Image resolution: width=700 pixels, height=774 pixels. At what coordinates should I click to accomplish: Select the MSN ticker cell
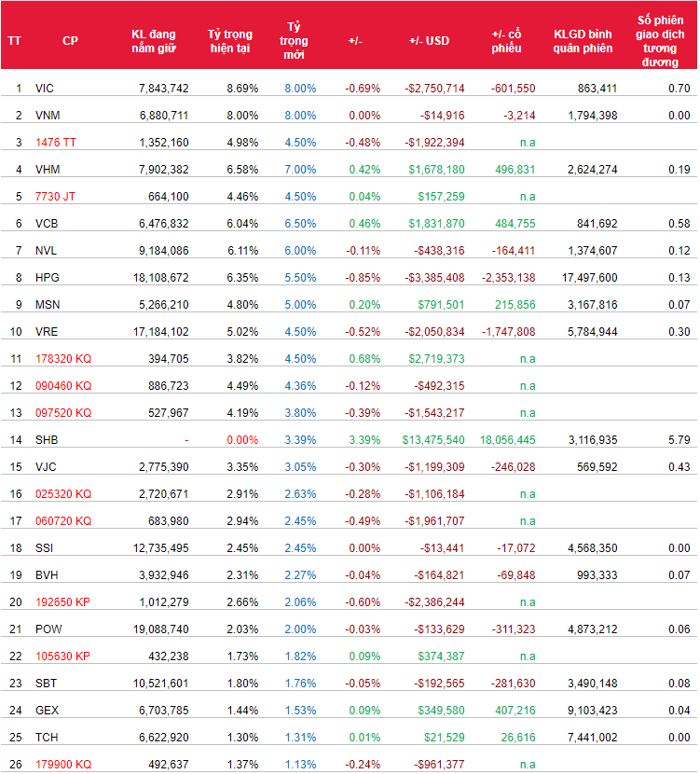(48, 305)
